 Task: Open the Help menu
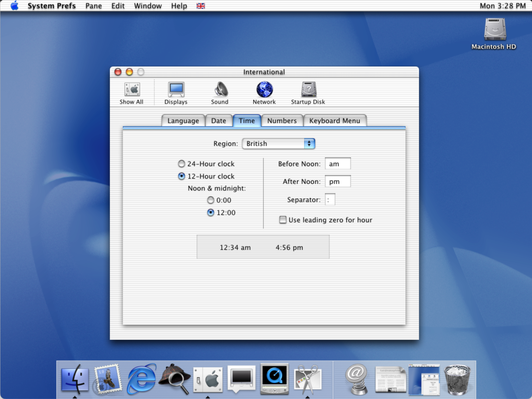tap(179, 6)
